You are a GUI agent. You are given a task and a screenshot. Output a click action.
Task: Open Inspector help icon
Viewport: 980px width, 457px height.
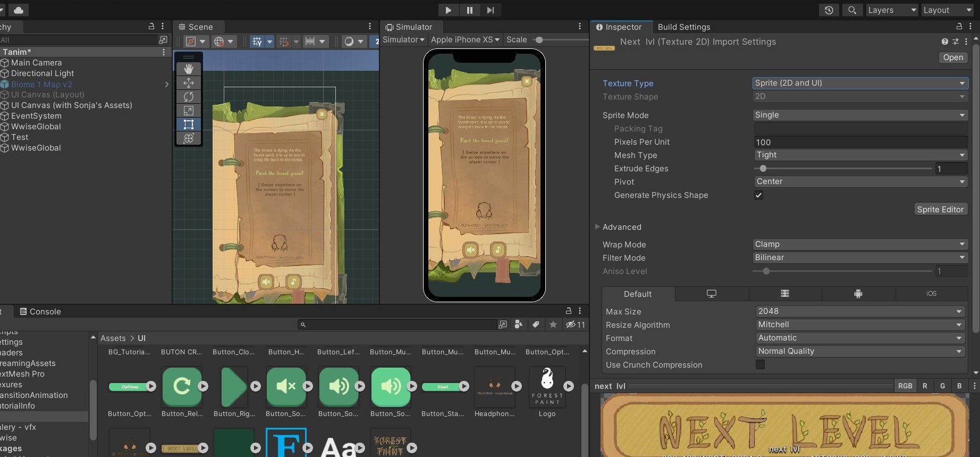pos(944,41)
